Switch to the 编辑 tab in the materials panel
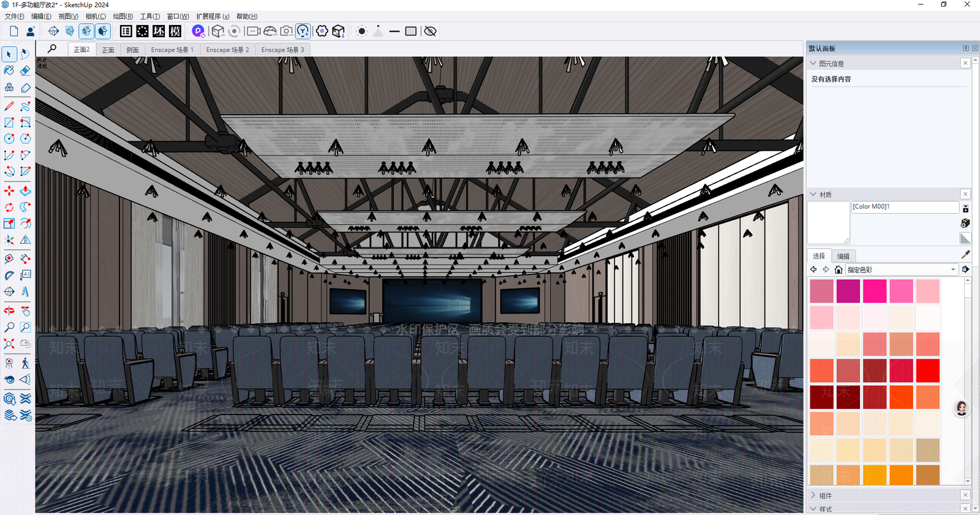Image resolution: width=980 pixels, height=515 pixels. (x=843, y=256)
